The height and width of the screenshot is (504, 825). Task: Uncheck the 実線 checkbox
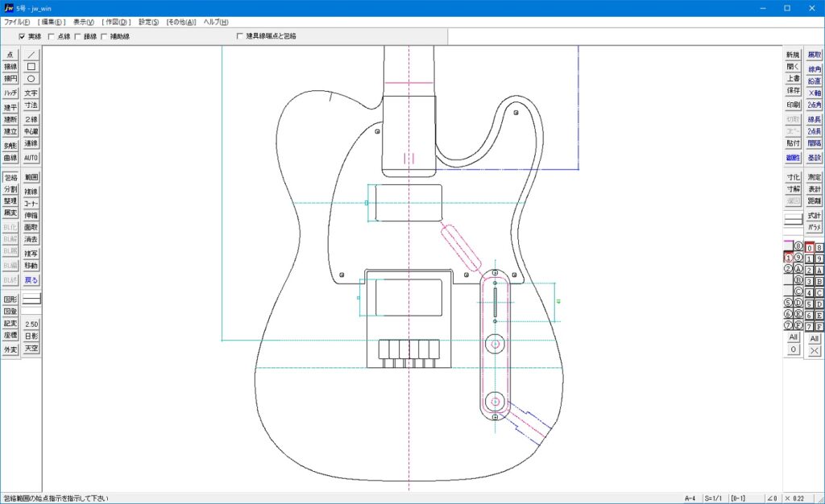point(23,36)
